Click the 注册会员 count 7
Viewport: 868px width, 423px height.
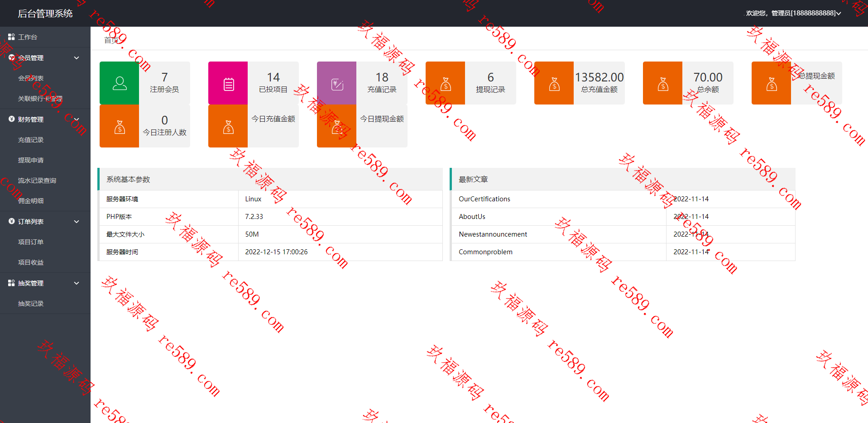click(x=164, y=77)
